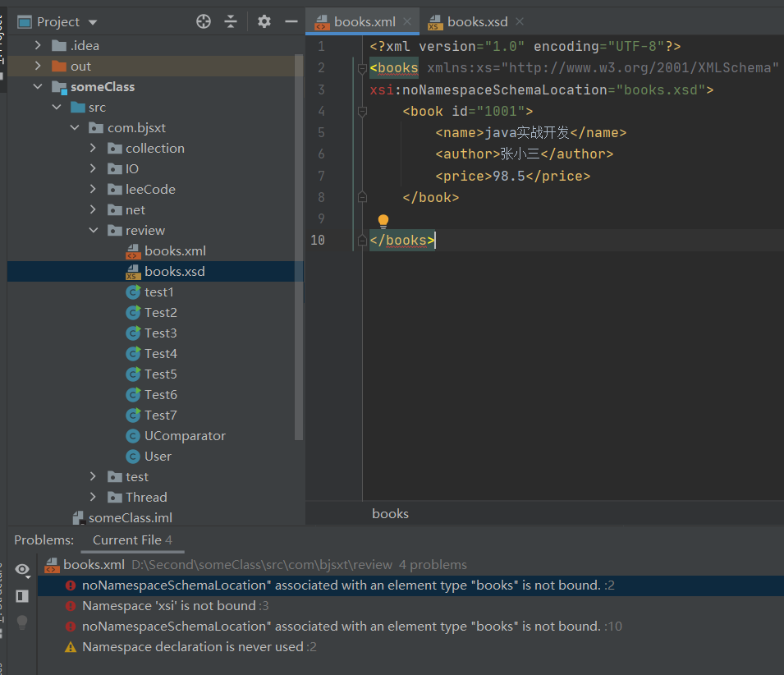Open test1 class in tree
784x675 pixels.
click(x=149, y=292)
